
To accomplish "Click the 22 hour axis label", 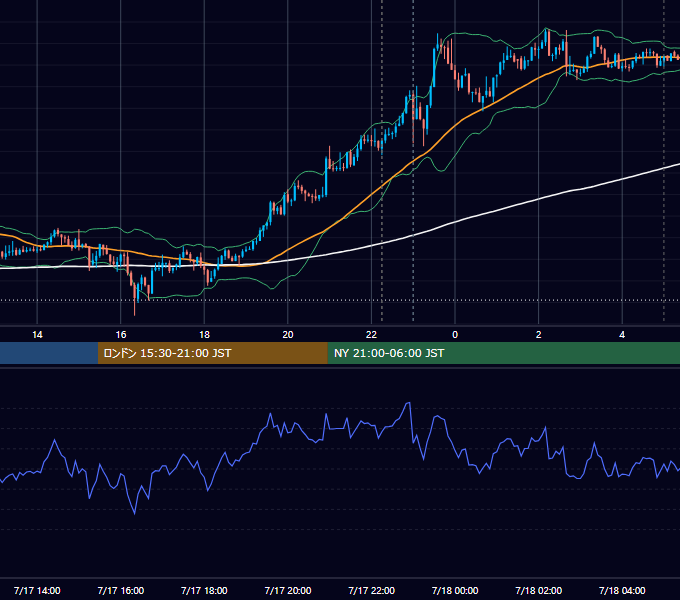I will point(371,335).
